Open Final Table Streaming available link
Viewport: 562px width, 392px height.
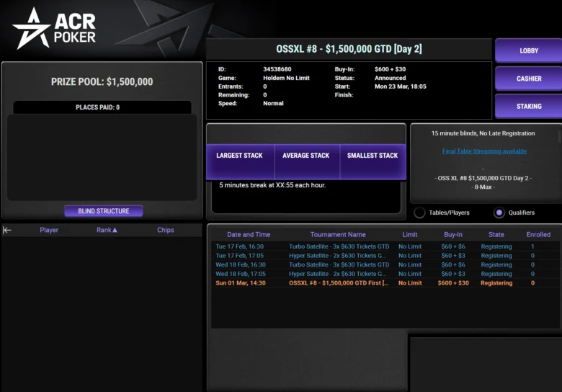click(x=484, y=151)
